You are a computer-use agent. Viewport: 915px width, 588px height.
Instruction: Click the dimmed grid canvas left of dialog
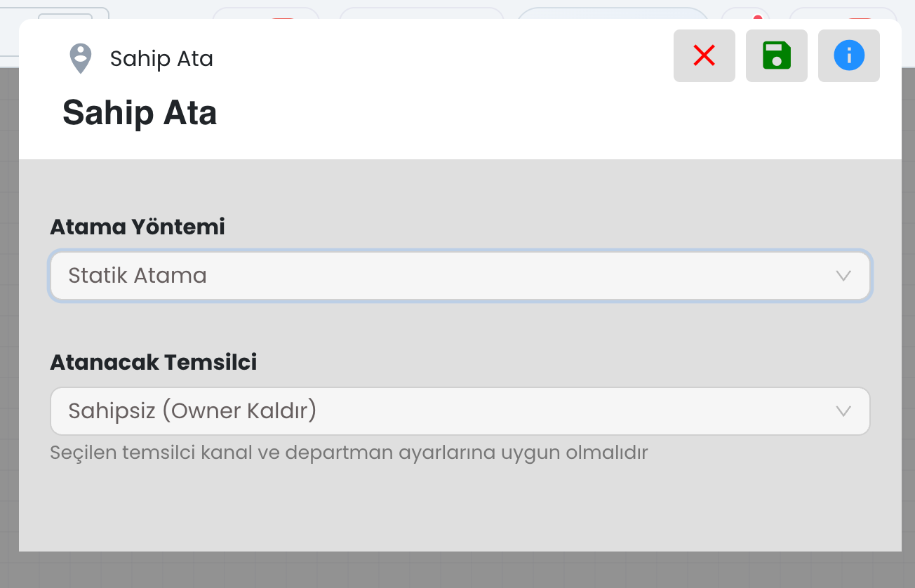(x=8, y=316)
